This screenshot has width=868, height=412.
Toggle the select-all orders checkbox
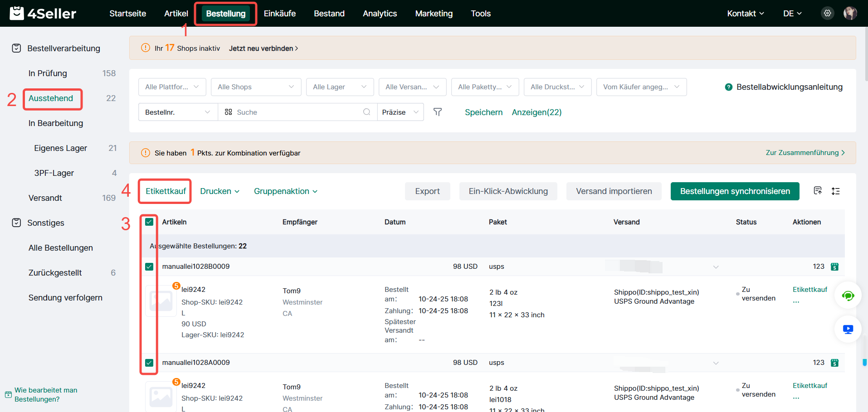click(149, 222)
